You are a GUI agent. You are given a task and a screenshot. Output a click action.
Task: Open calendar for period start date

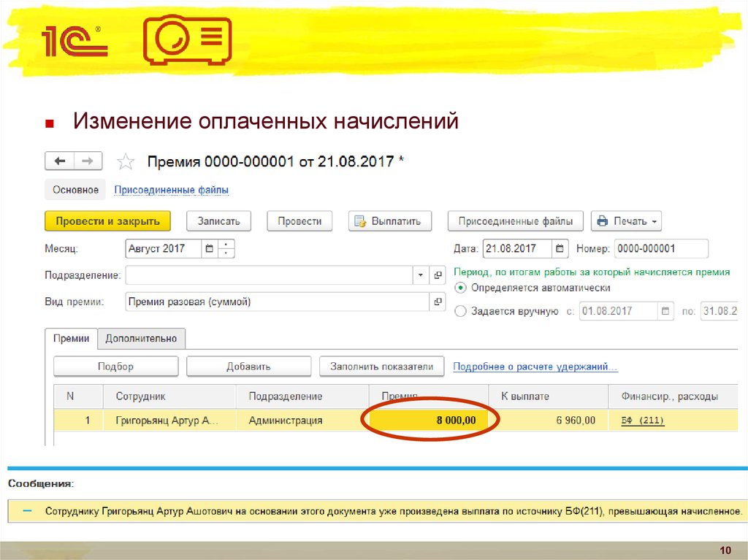click(x=665, y=311)
